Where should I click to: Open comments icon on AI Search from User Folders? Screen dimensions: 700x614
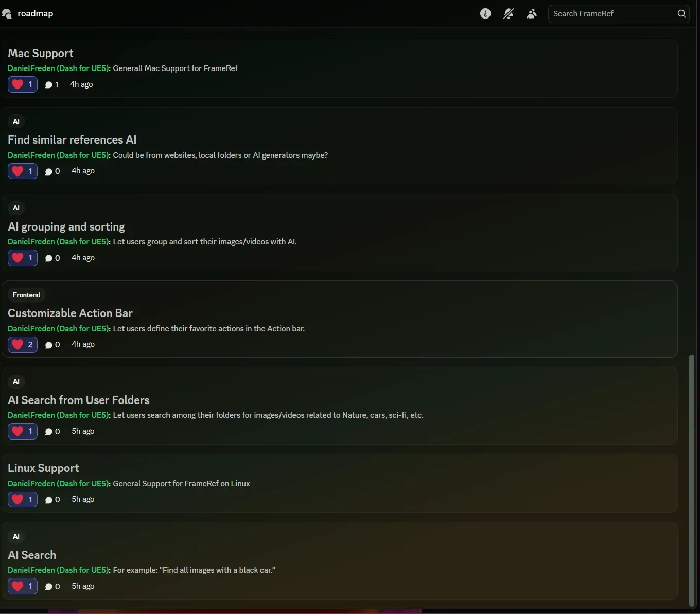[x=49, y=432]
